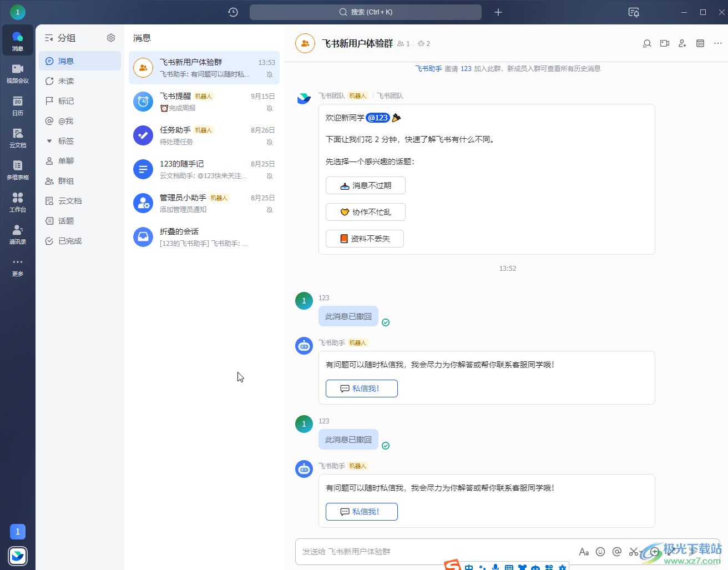This screenshot has height=570, width=728.
Task: Open the notification feed icon in title bar
Action: pyautogui.click(x=634, y=12)
